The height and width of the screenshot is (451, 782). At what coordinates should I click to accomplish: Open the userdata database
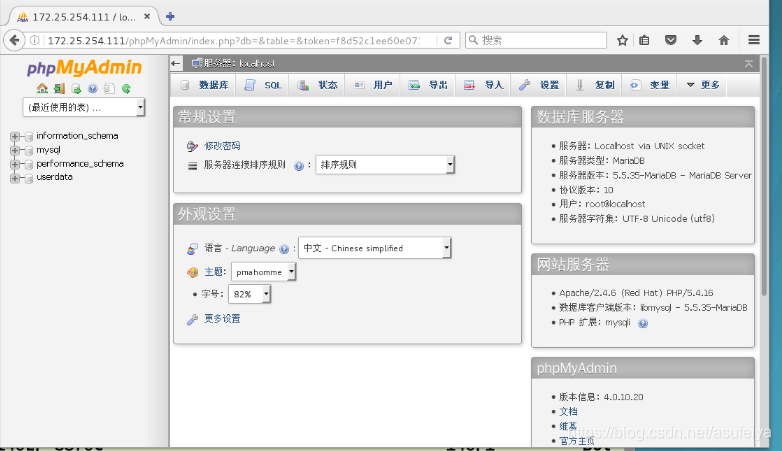[54, 177]
